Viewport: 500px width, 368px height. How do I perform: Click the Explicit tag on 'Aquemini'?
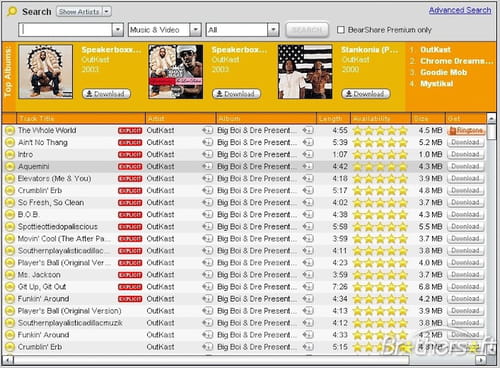coord(130,167)
